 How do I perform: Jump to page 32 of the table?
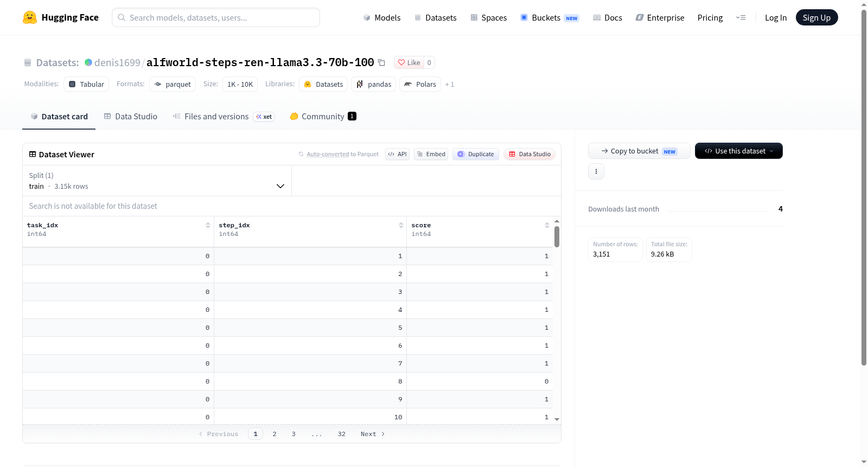tap(342, 434)
